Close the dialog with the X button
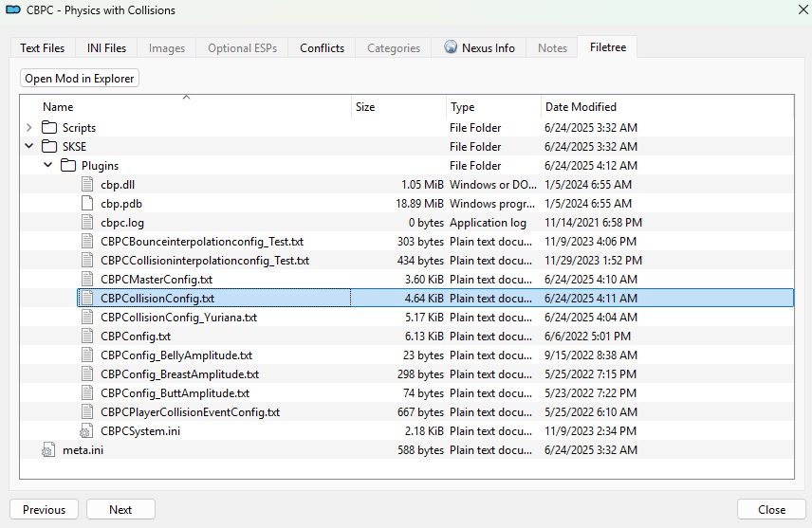The height and width of the screenshot is (528, 812). pos(803,9)
